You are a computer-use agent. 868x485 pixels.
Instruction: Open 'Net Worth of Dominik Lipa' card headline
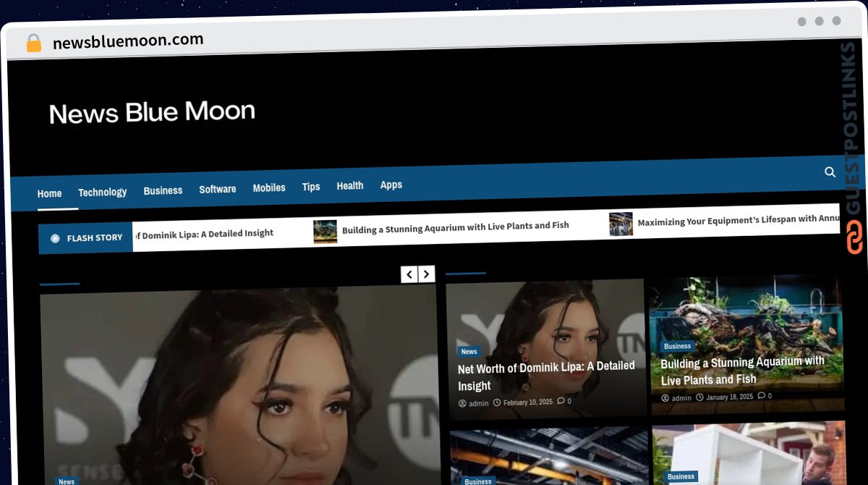[546, 376]
